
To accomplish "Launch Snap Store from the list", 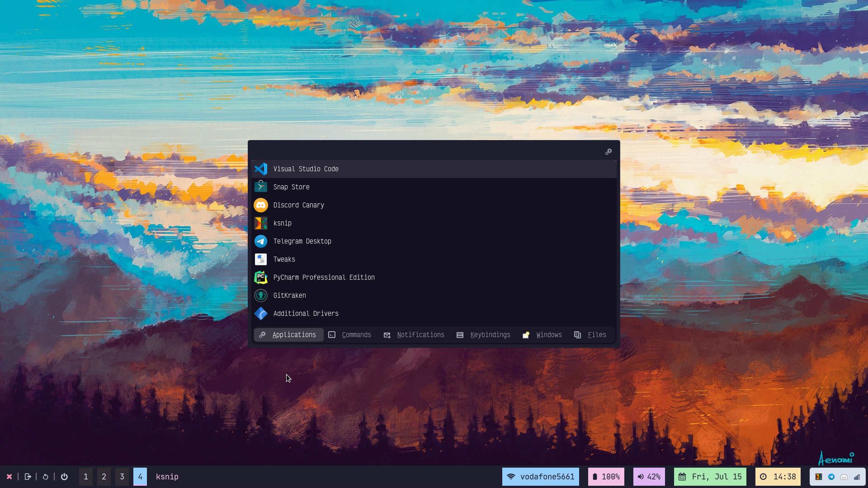I will [291, 187].
